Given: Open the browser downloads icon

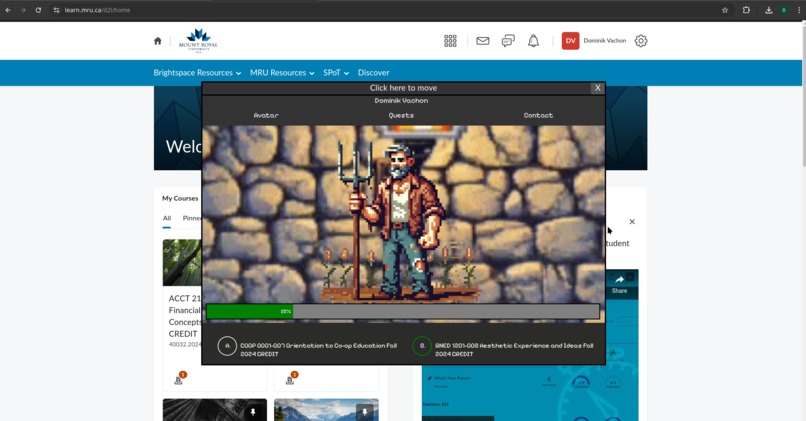Looking at the screenshot, I should coord(768,10).
